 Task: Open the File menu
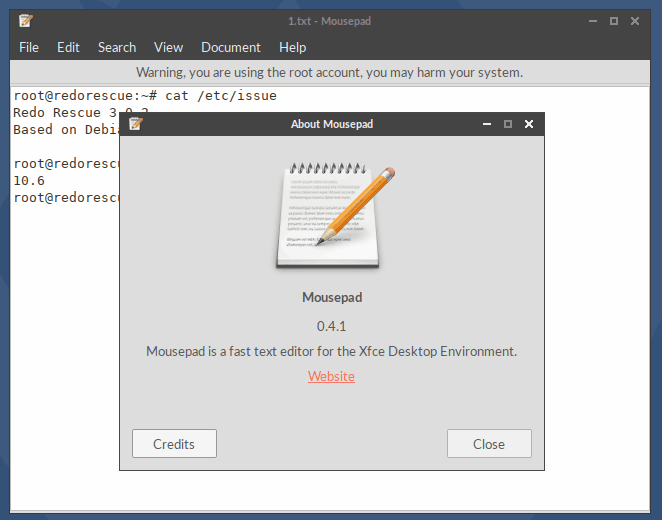coord(29,47)
